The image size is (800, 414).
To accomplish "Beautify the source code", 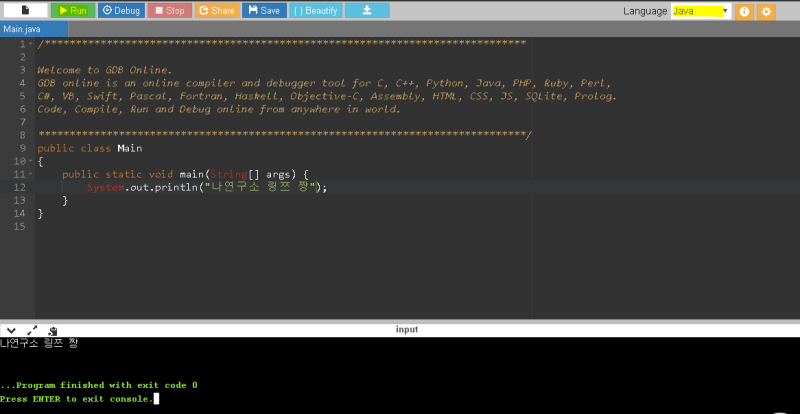I will tap(316, 10).
